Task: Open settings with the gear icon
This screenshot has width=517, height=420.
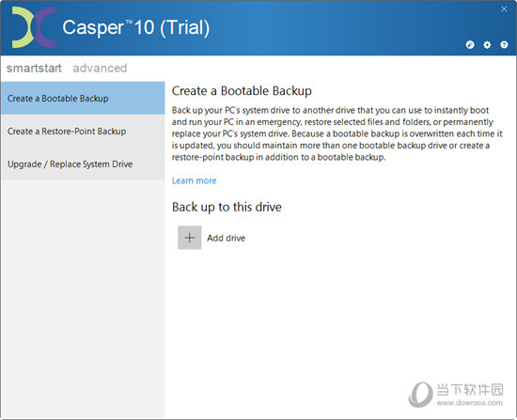Action: 487,45
